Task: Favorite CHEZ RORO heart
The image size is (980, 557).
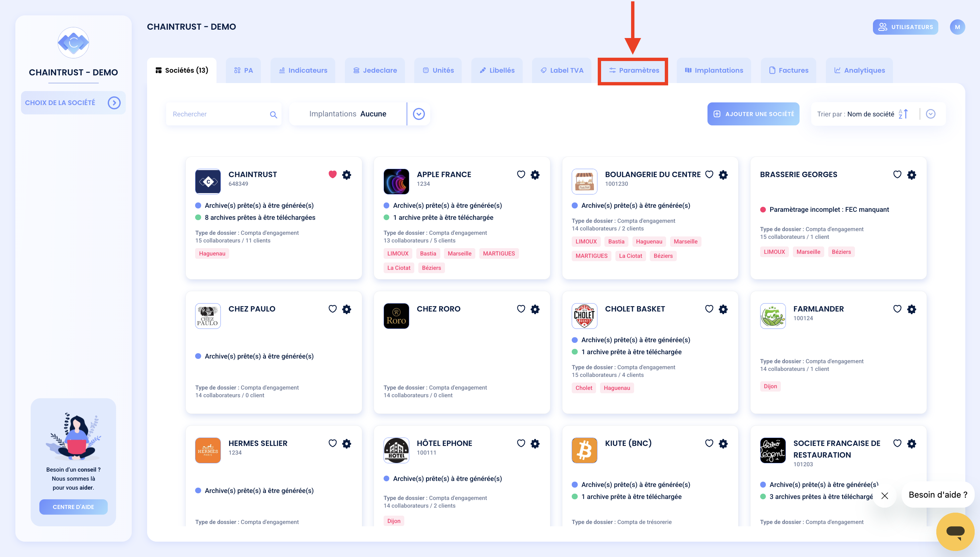Action: click(521, 309)
